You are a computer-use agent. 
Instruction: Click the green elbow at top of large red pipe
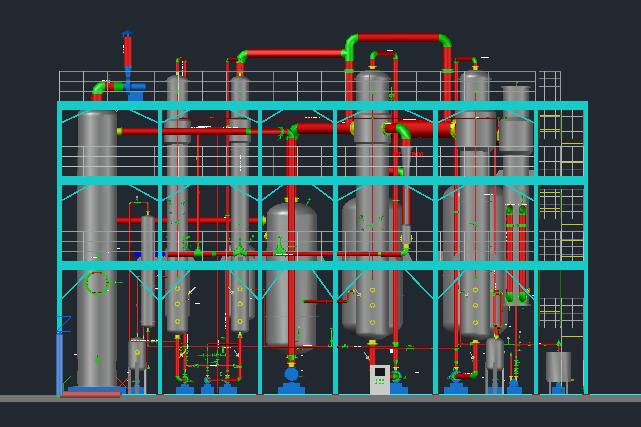[x=350, y=45]
